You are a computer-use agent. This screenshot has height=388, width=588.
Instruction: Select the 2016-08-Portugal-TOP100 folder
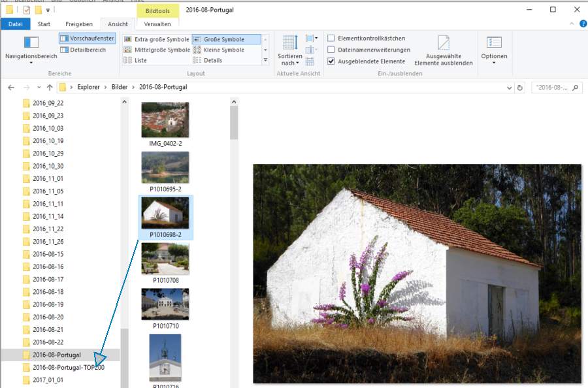pos(68,368)
